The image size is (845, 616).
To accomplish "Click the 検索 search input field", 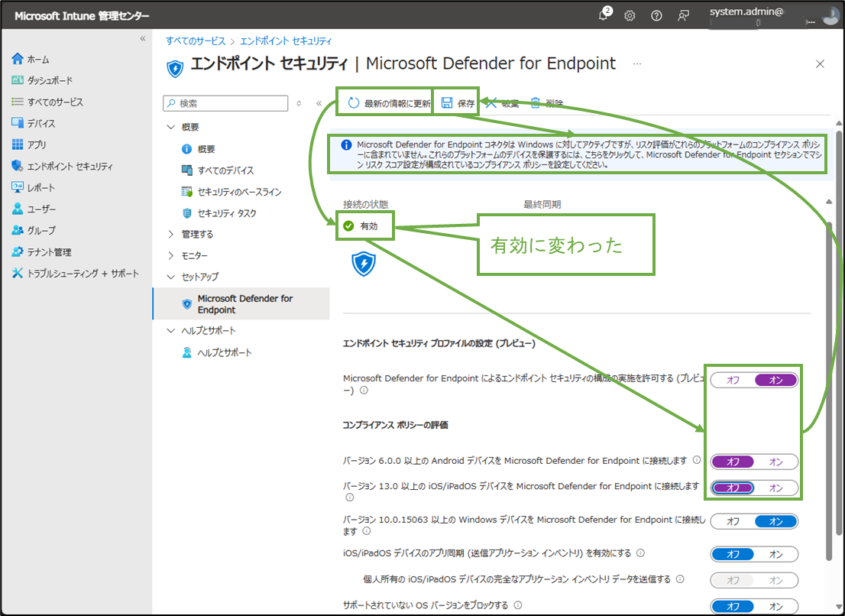I will 225,103.
